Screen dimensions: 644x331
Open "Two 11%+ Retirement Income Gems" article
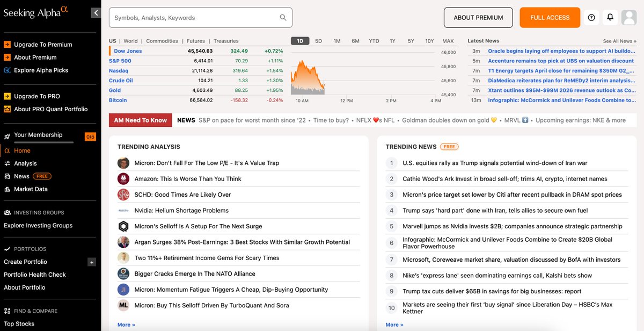(x=207, y=258)
